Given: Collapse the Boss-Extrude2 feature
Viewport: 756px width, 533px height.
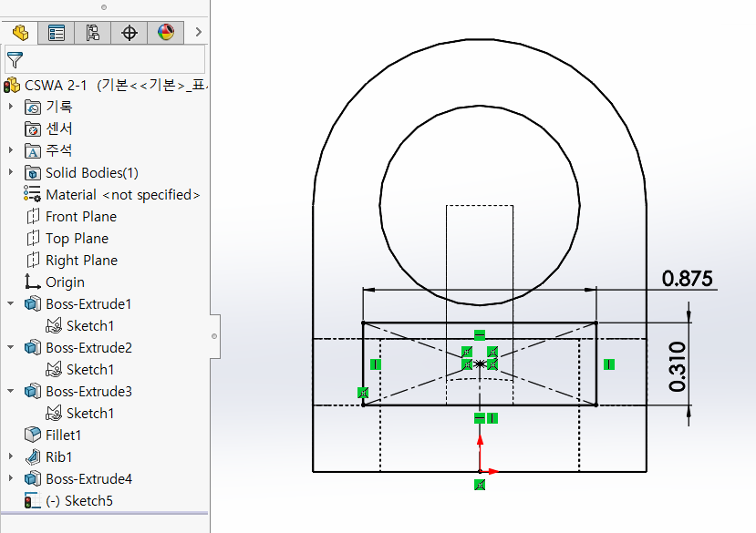Looking at the screenshot, I should tap(11, 347).
